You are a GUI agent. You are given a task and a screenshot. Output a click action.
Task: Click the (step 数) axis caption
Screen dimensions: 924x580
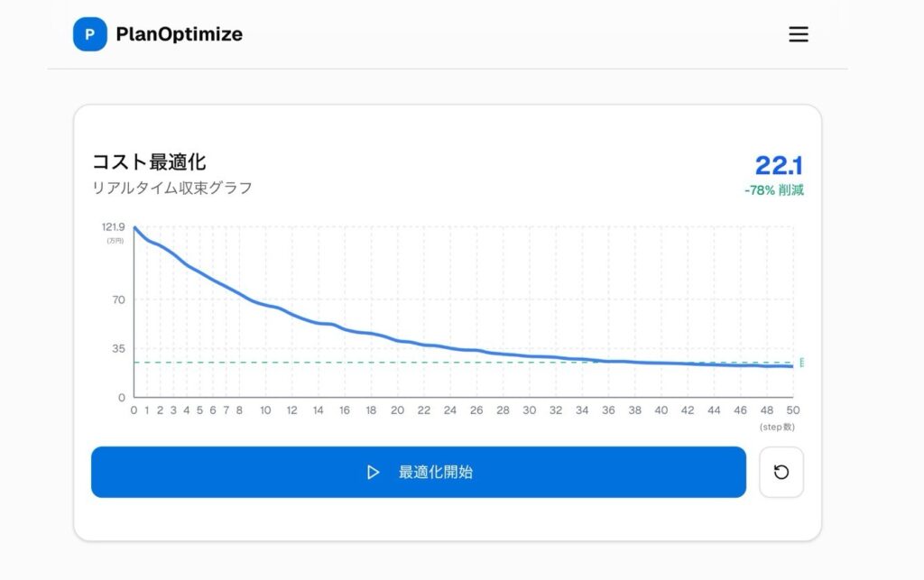pyautogui.click(x=776, y=426)
